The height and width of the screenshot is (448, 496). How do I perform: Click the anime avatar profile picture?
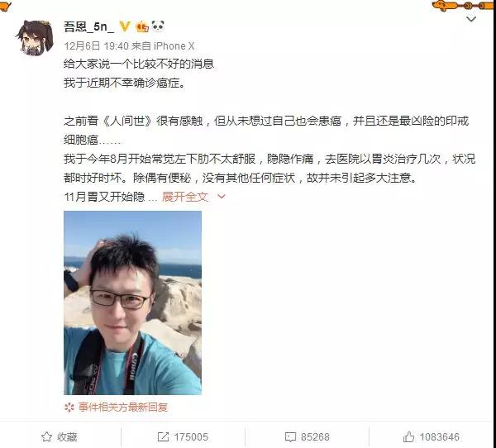click(35, 37)
